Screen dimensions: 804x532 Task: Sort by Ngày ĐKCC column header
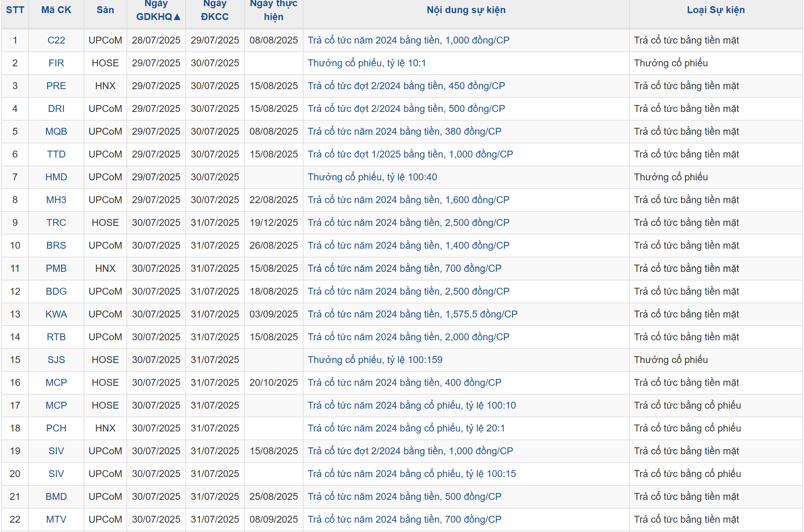coord(215,10)
